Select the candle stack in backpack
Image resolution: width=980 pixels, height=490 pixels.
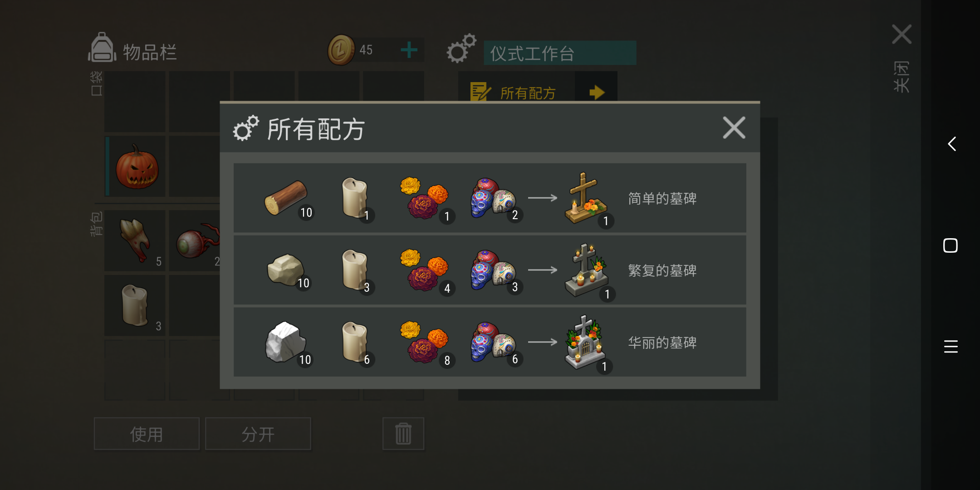pyautogui.click(x=135, y=305)
